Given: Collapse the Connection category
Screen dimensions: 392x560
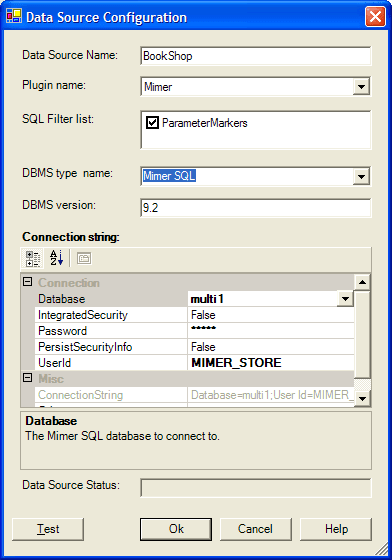Looking at the screenshot, I should [27, 282].
